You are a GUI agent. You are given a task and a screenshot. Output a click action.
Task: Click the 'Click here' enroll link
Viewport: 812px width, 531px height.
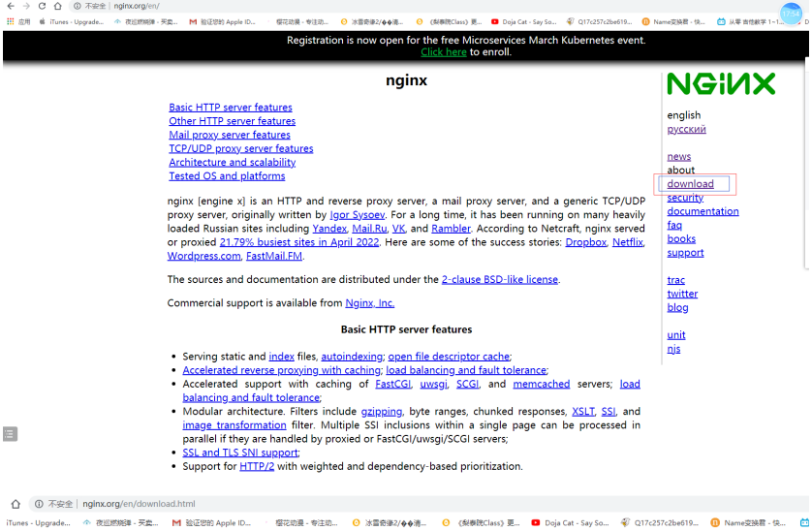click(x=443, y=51)
